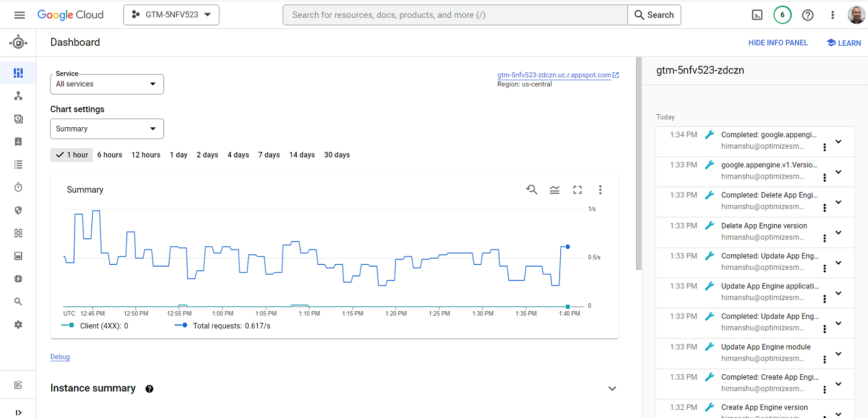Choose the 1 day time range
The width and height of the screenshot is (868, 418).
tap(178, 155)
